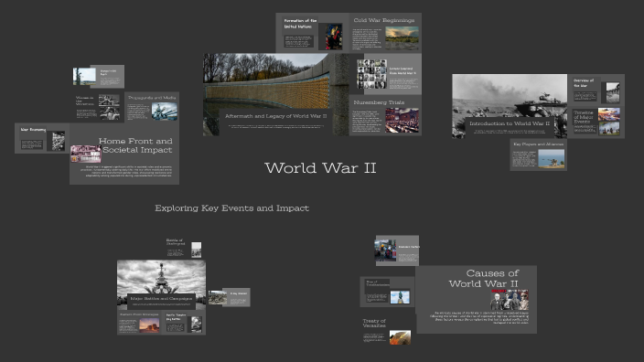Open 'Major Battles and Campaigns' title
The image size is (644, 362).
[x=161, y=298]
